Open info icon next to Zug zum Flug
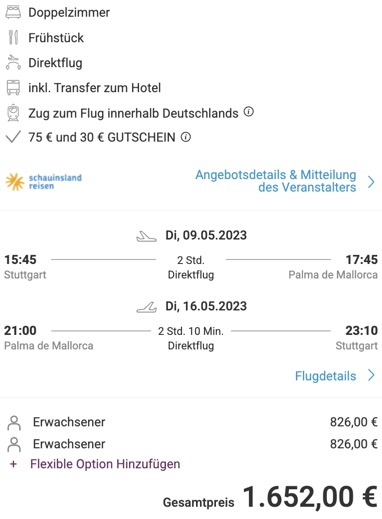Viewport: 382px width, 519px height. point(249,112)
